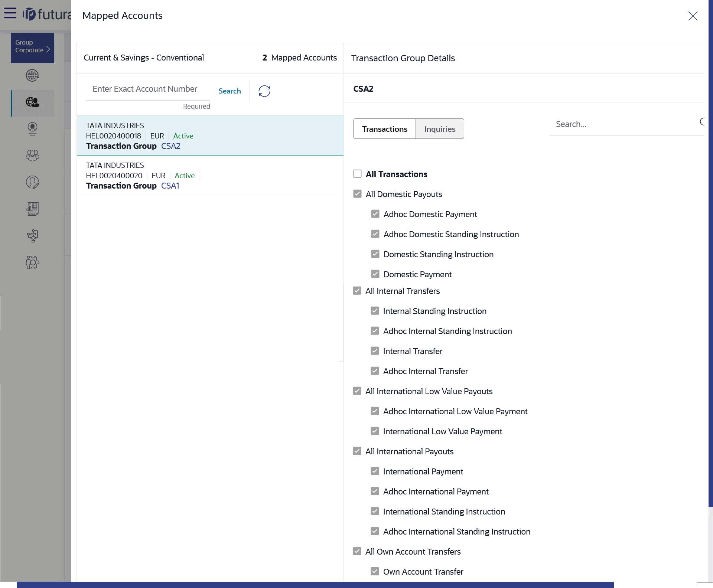713x588 pixels.
Task: Select the globe with user sidebar icon
Action: click(32, 102)
